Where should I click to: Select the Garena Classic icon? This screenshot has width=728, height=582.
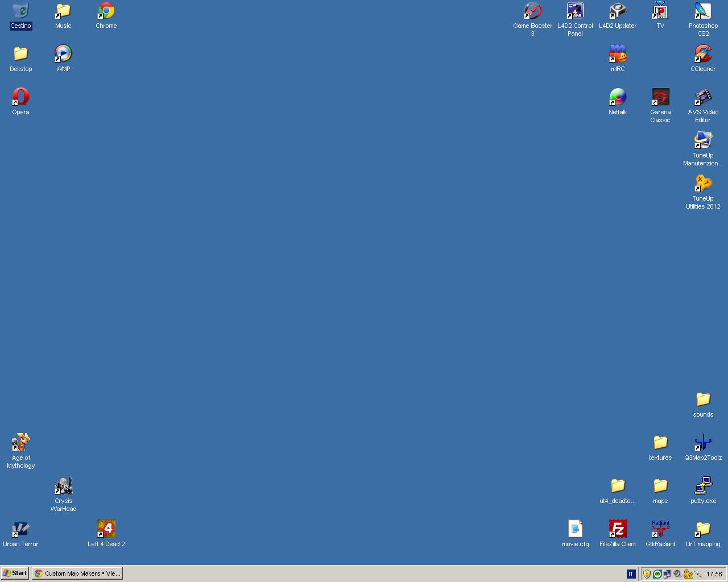[660, 97]
